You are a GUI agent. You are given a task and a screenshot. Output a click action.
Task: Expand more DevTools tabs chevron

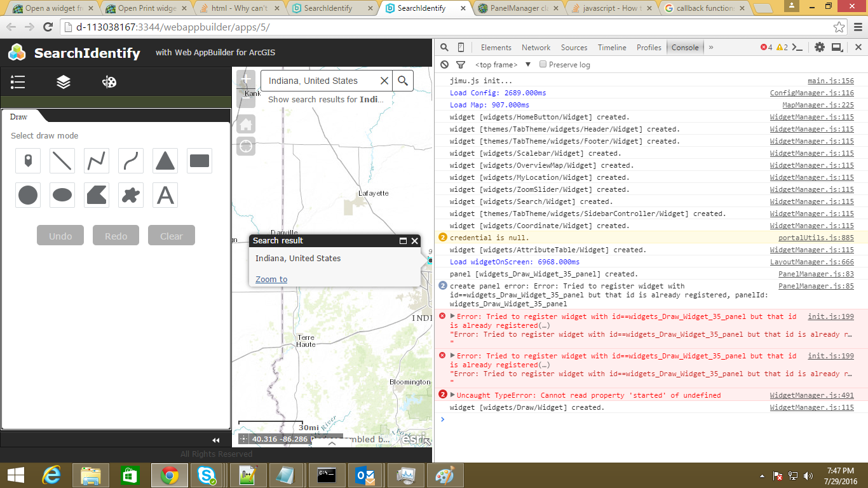click(x=711, y=48)
